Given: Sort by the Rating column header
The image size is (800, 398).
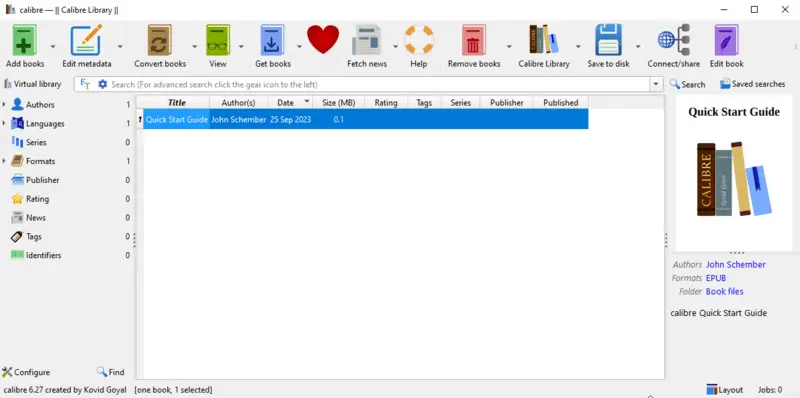Looking at the screenshot, I should click(386, 103).
